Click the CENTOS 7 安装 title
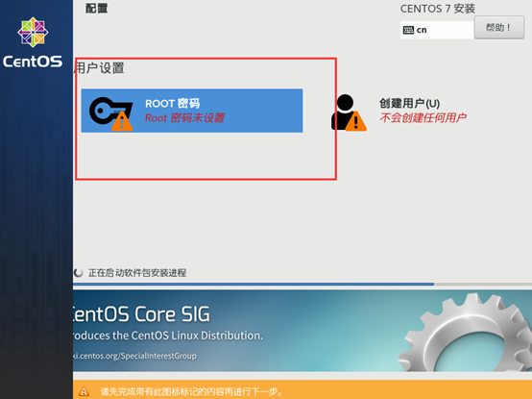532x399 pixels. coord(438,9)
